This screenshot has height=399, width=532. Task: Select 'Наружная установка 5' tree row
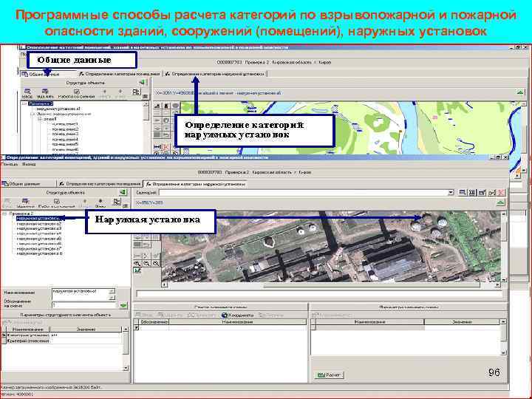[39, 239]
